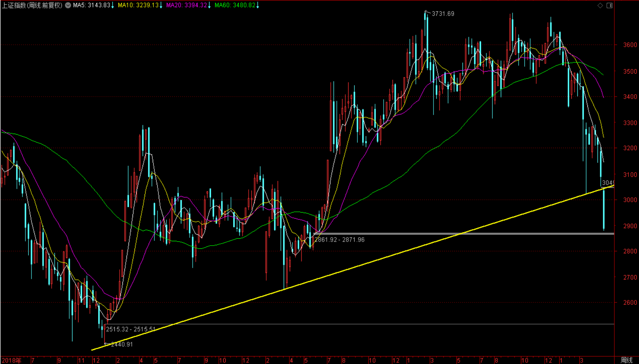
Task: Click the 3400 price axis label
Action: 630,97
